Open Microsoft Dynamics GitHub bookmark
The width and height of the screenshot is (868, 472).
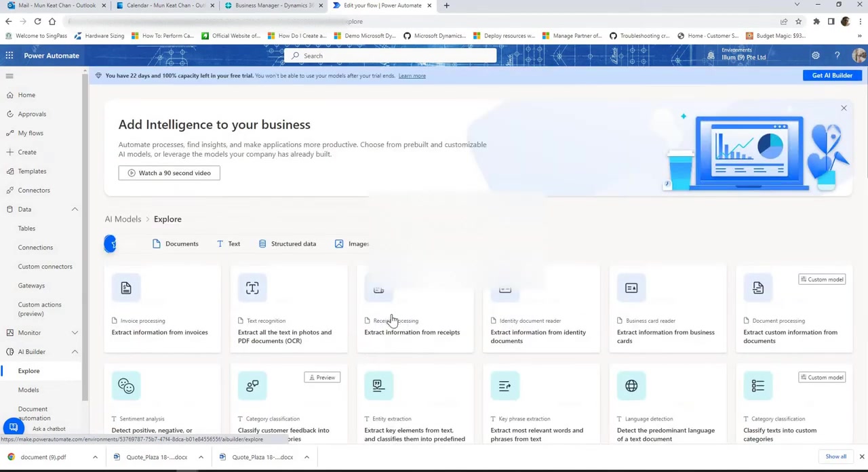pos(433,36)
